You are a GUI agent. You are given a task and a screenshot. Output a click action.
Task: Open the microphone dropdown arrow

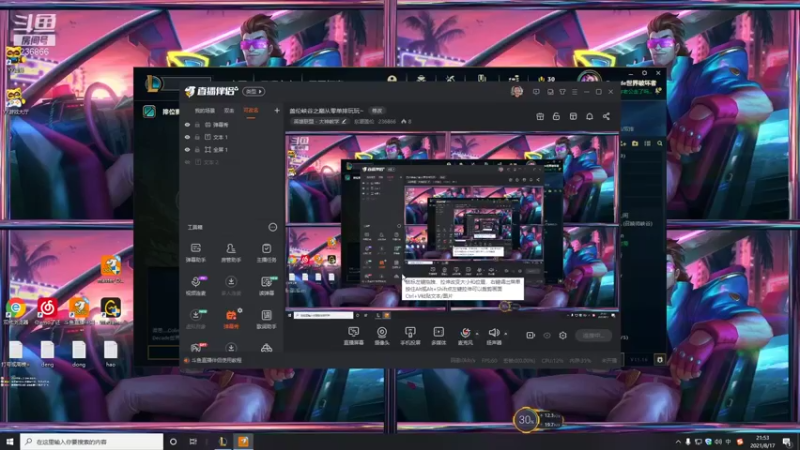click(x=477, y=334)
